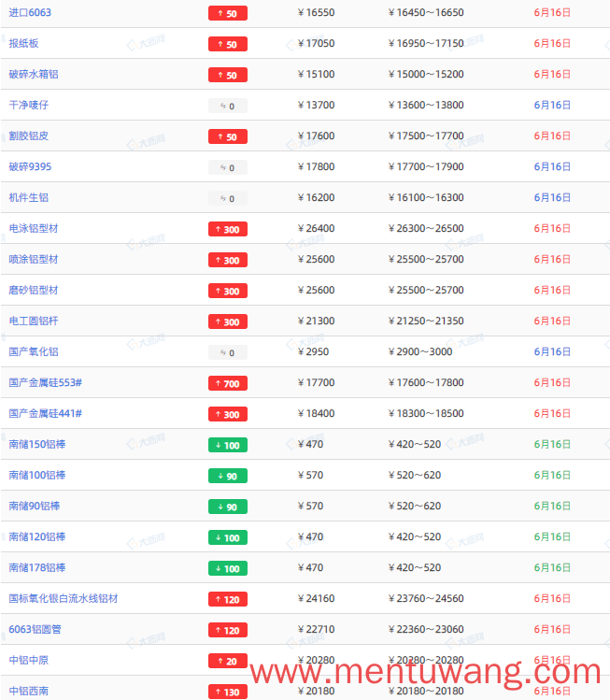
Task: Open the 喷涂铝型材 product link
Action: click(34, 259)
